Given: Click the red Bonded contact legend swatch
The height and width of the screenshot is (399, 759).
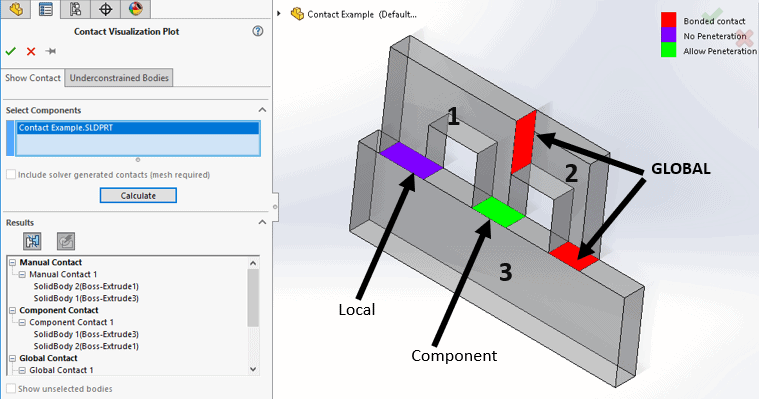Looking at the screenshot, I should (668, 20).
